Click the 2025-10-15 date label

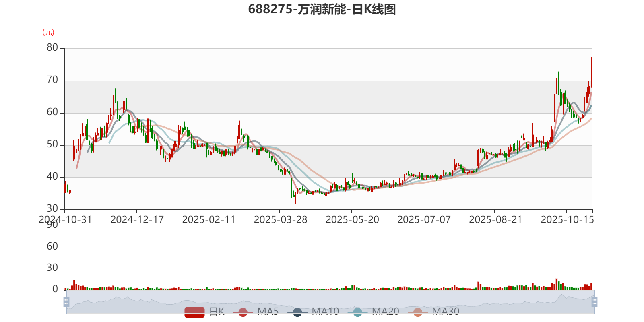567,220
